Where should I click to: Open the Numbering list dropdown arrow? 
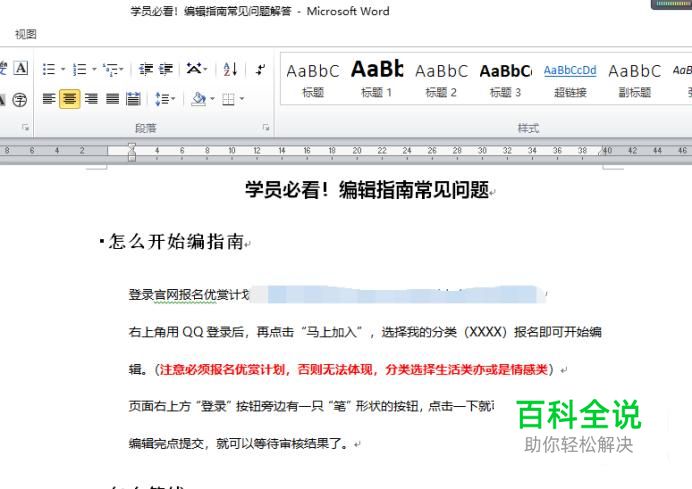pos(94,69)
